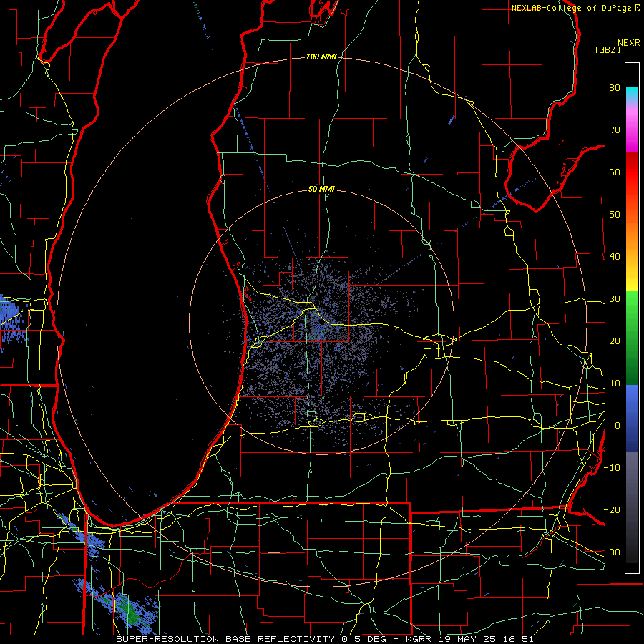Image resolution: width=644 pixels, height=644 pixels.
Task: Click the 50 dBZ scale value
Action: 615,215
